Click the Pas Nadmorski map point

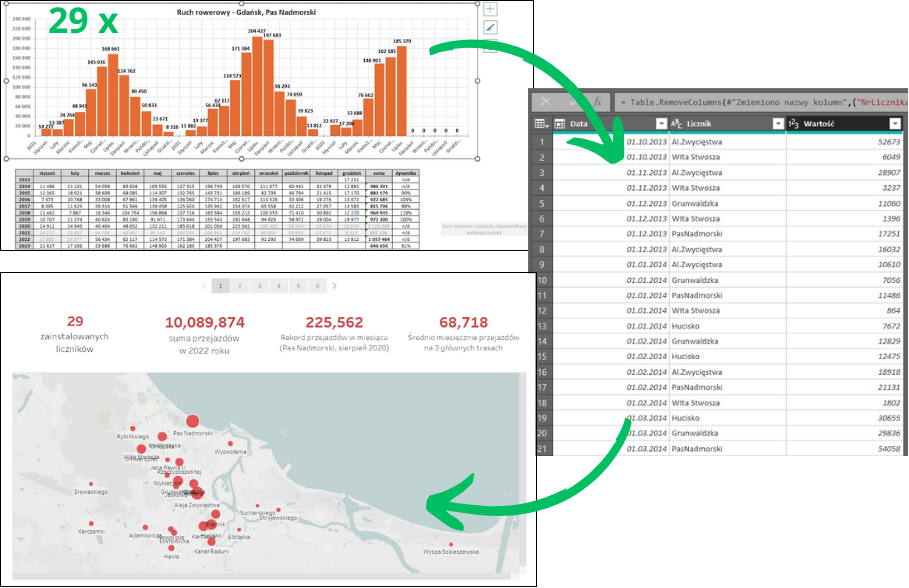(x=192, y=422)
